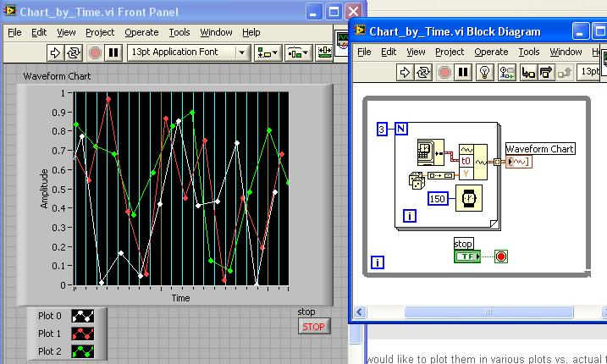
Task: Click the numeric constant 150 field
Action: pyautogui.click(x=438, y=199)
